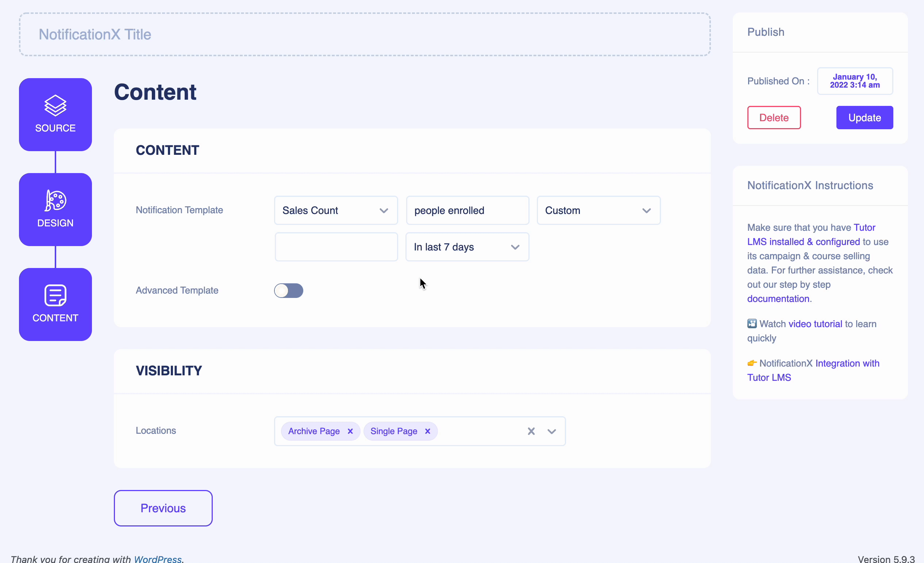924x563 pixels.
Task: Remove Single Page tag with X button
Action: click(427, 431)
